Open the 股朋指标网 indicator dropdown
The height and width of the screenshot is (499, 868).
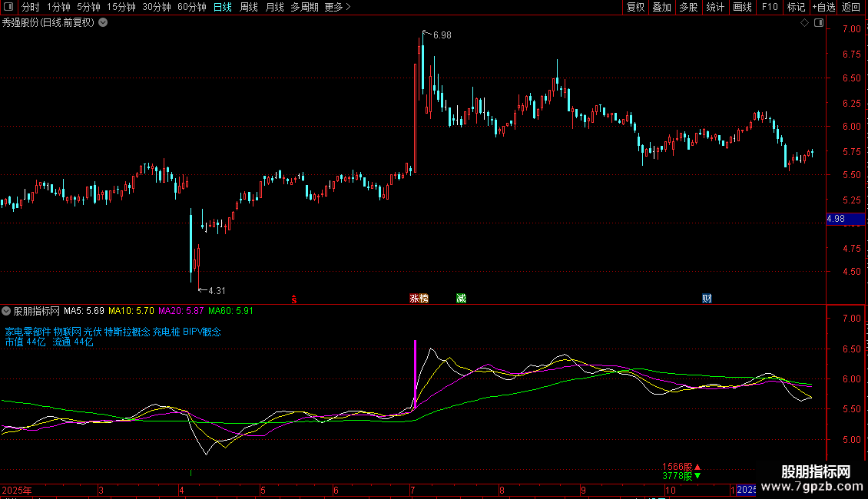click(6, 311)
